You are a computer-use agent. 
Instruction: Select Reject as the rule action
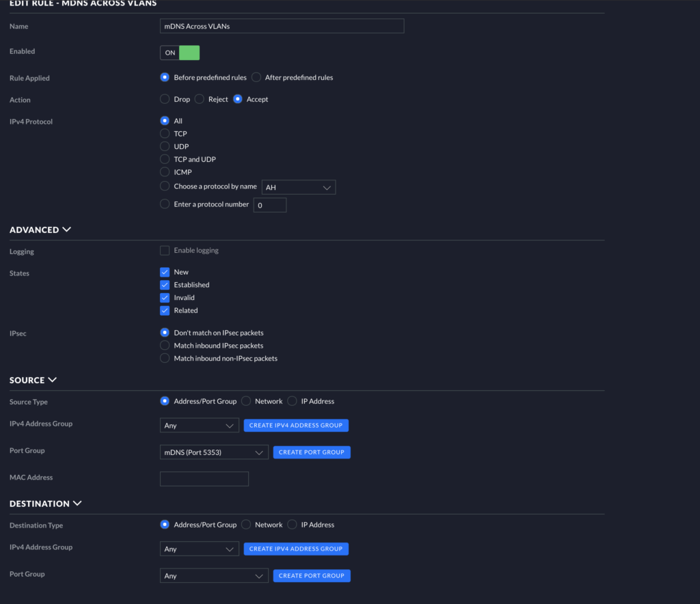click(200, 99)
